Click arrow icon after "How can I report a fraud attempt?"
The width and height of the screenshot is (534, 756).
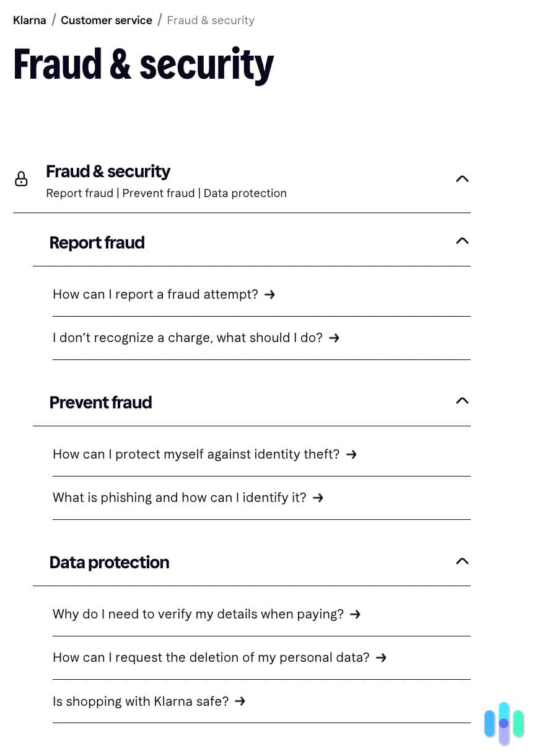point(269,294)
